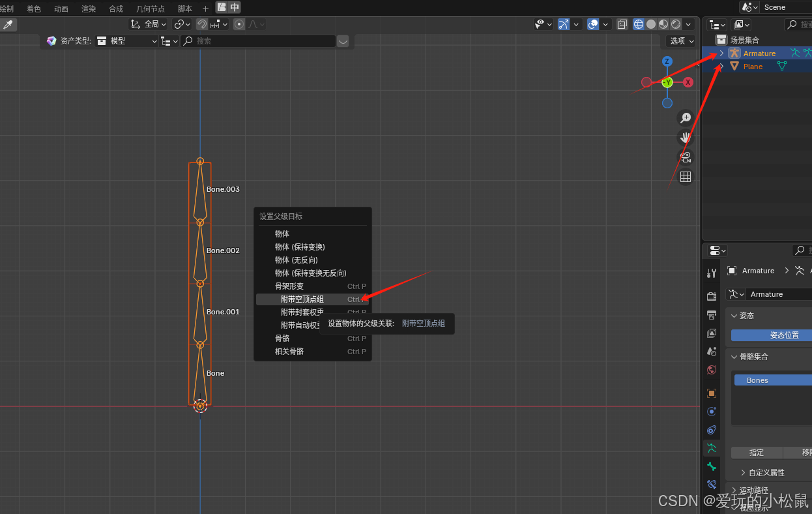The image size is (812, 514).
Task: Switch to the 着色 workspace tab
Action: [33, 8]
